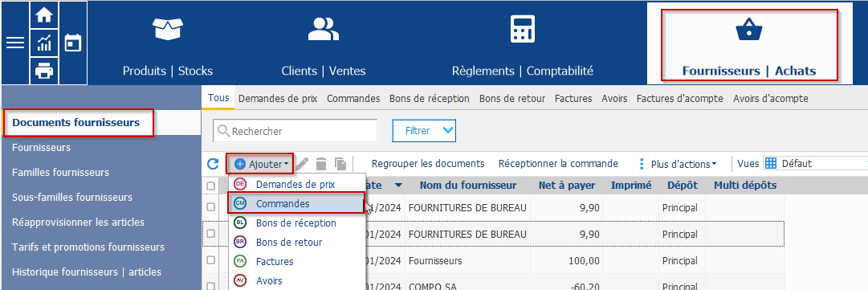Check the first FOURNITURES DE BUREAU row checkbox
Viewport: 868px width, 290px height.
(x=211, y=207)
